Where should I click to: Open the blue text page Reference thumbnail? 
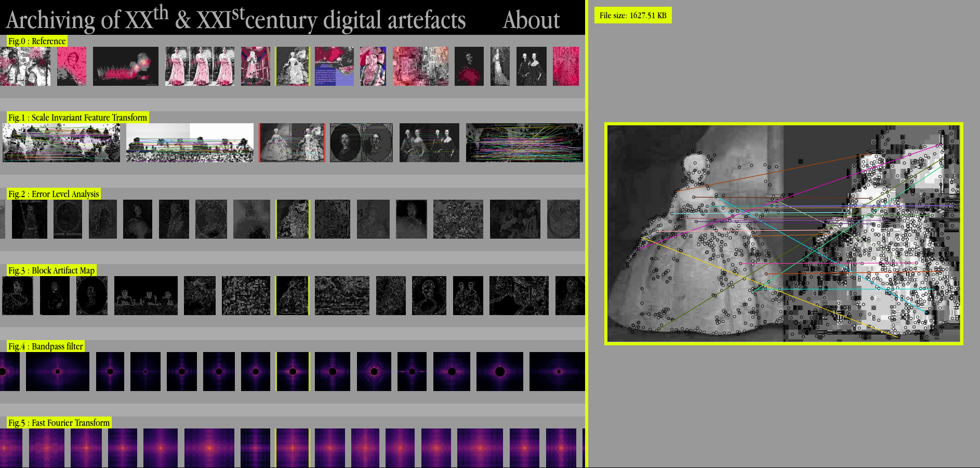(x=334, y=66)
